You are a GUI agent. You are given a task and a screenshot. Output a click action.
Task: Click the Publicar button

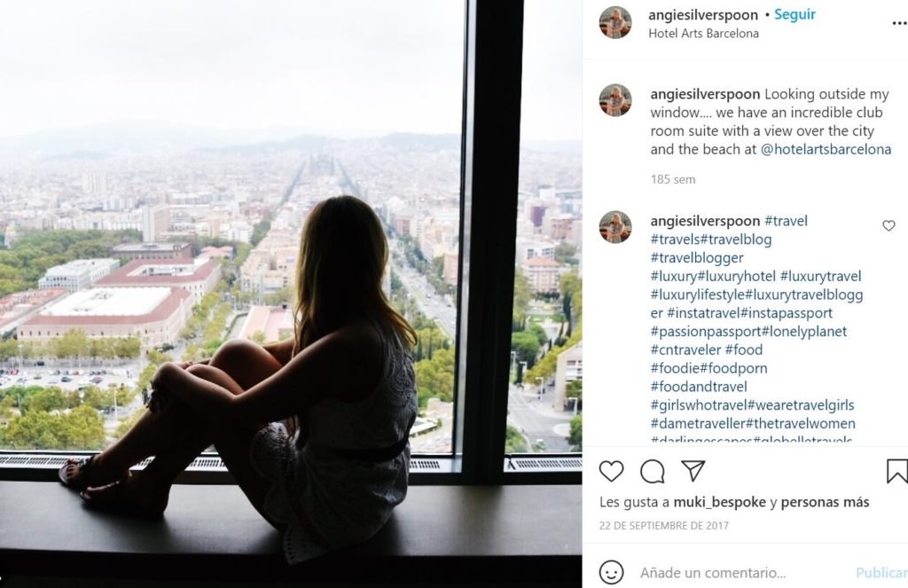[x=881, y=573]
